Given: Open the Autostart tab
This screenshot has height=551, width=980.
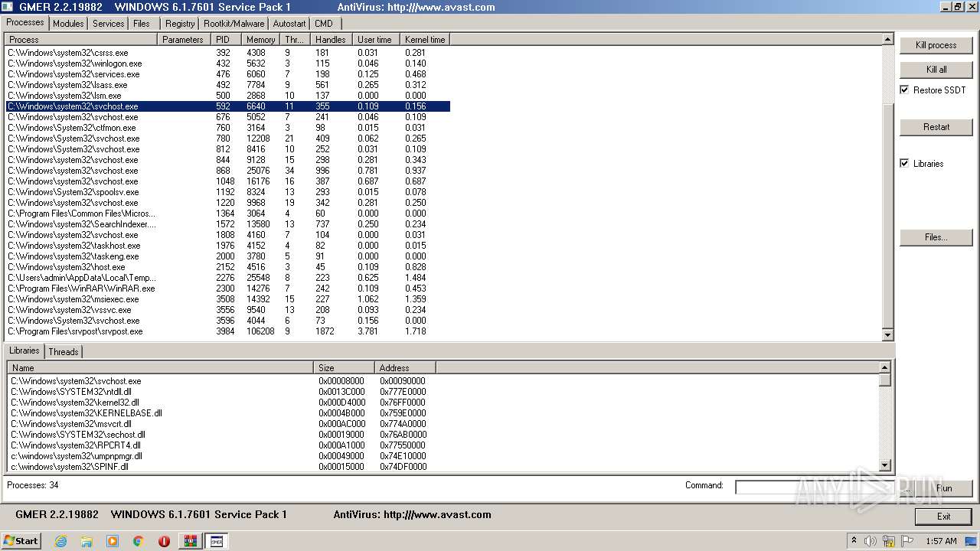Looking at the screenshot, I should [289, 24].
